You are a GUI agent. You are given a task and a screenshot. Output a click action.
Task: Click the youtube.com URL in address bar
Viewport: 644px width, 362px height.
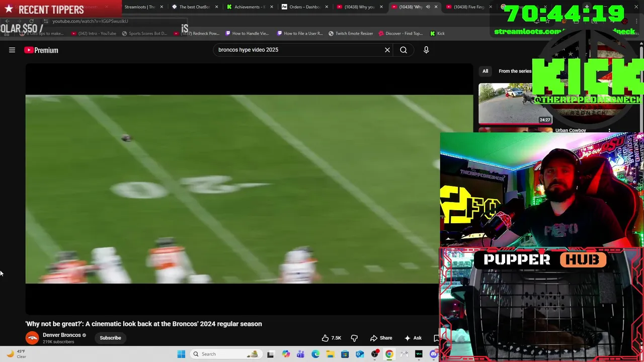[91, 21]
